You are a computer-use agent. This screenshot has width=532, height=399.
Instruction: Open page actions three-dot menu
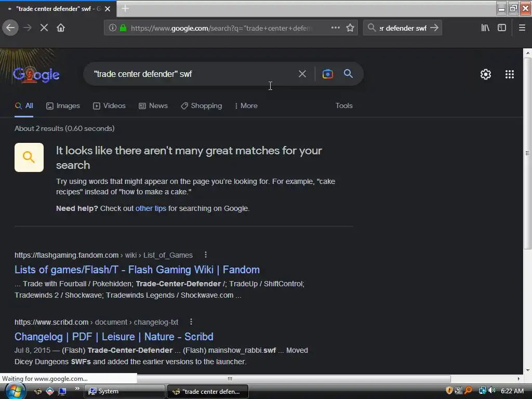click(335, 28)
